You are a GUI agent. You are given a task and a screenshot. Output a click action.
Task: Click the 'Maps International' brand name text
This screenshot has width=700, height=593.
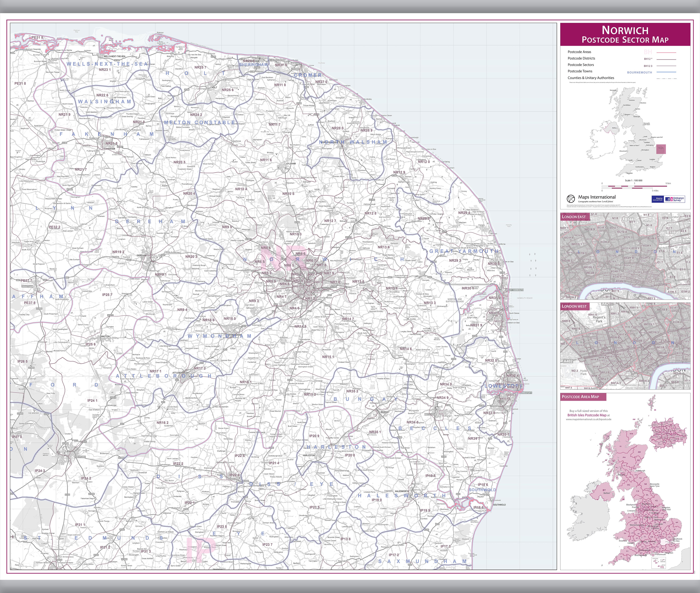point(597,197)
